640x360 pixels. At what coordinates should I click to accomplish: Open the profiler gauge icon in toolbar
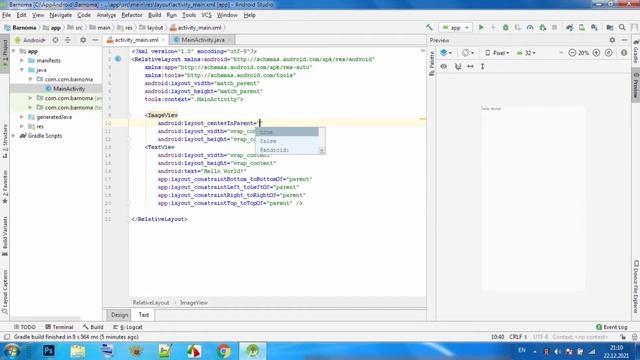pyautogui.click(x=530, y=27)
